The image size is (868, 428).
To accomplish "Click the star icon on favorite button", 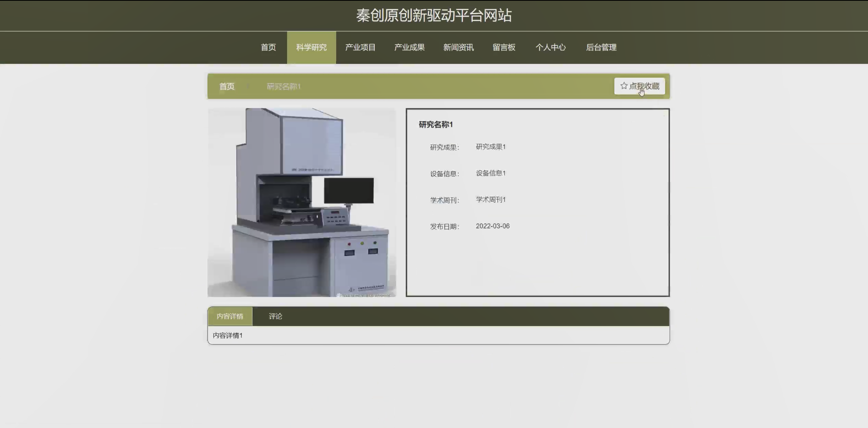I will pyautogui.click(x=624, y=86).
